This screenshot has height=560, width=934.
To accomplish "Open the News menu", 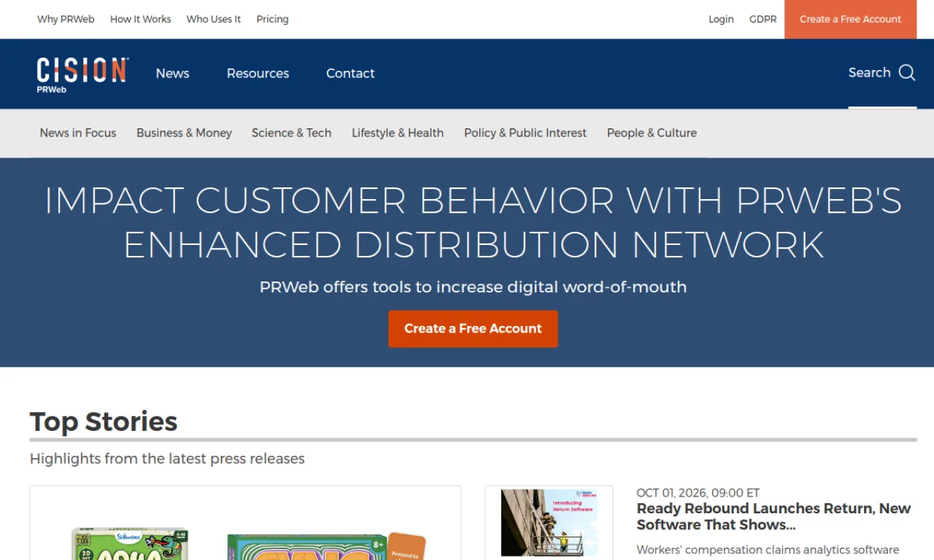I will (172, 73).
